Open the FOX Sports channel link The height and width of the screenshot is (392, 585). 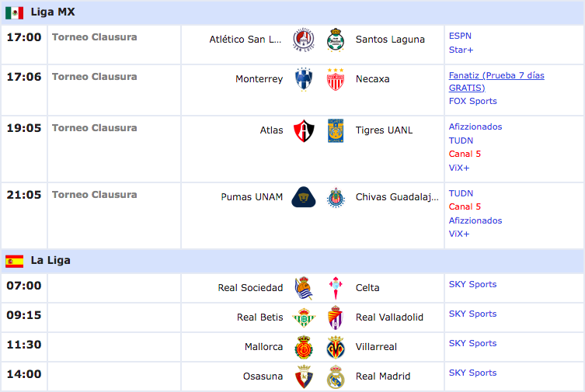click(x=472, y=101)
